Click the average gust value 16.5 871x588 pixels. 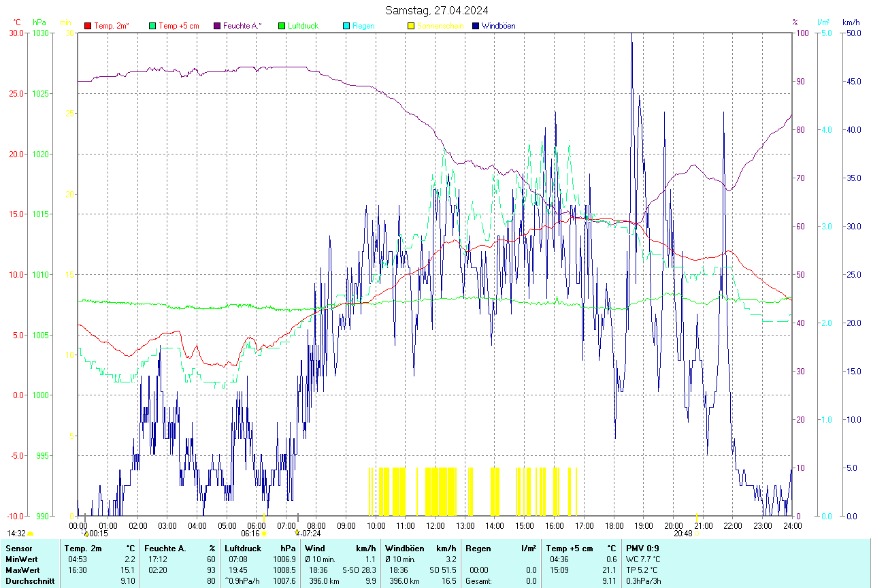pos(448,581)
